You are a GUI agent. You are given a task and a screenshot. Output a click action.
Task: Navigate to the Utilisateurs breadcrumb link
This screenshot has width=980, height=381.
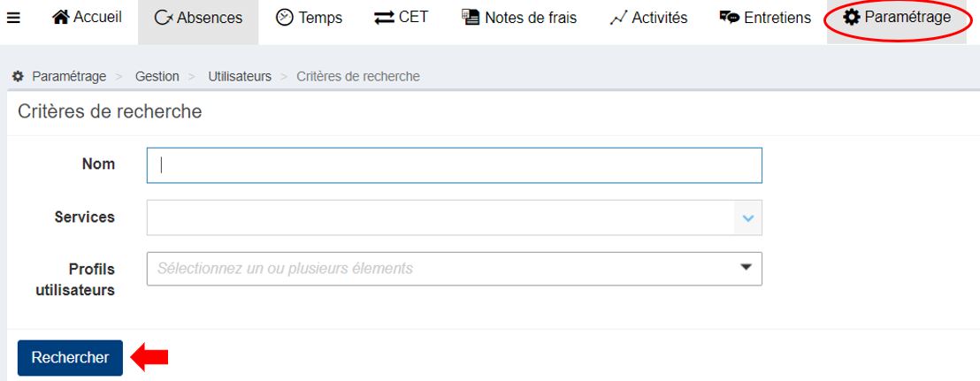(x=240, y=77)
